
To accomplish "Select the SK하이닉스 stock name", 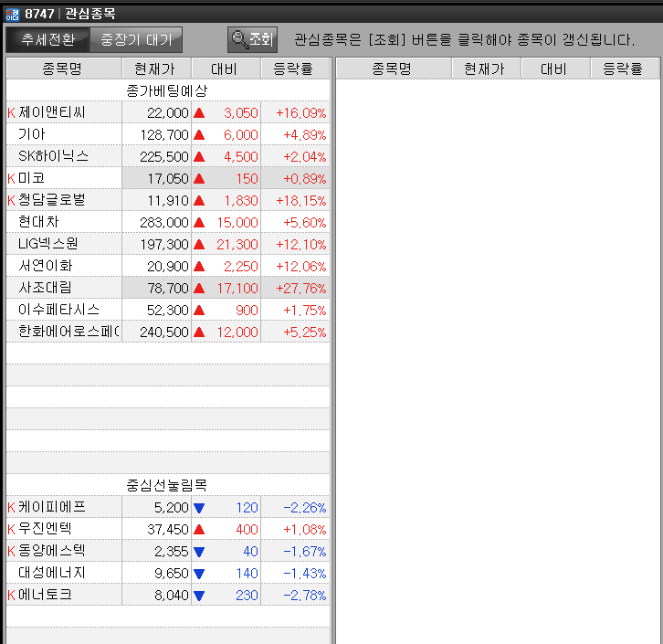I will coord(53,156).
